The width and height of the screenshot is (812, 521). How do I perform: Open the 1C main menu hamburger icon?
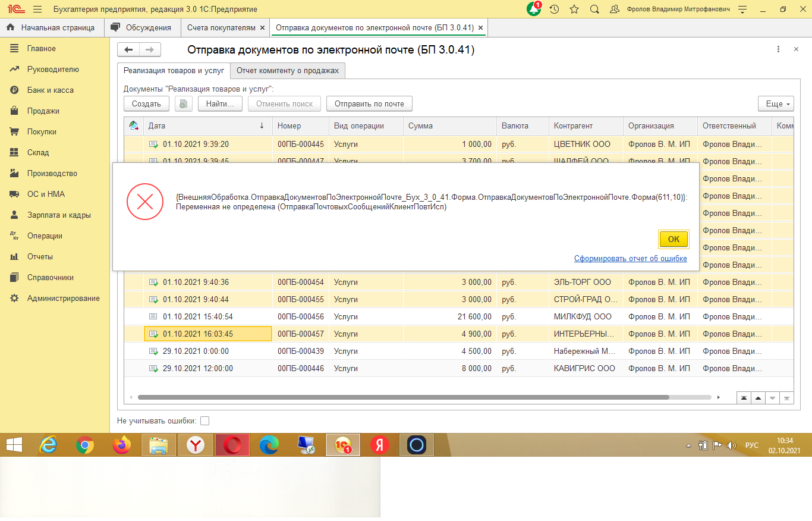pos(37,10)
